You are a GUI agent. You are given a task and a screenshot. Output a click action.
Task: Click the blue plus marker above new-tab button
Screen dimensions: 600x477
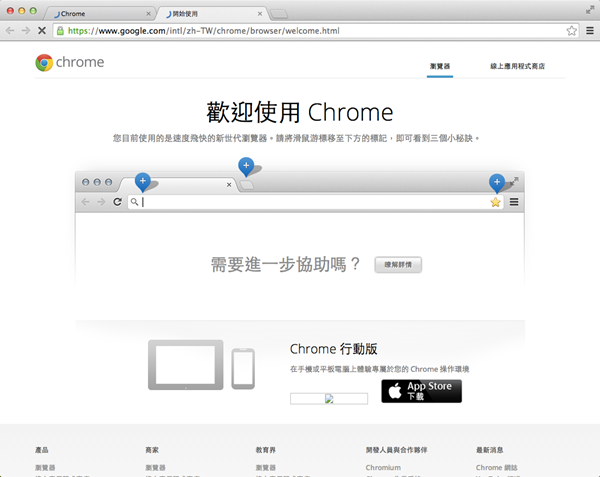pyautogui.click(x=246, y=166)
